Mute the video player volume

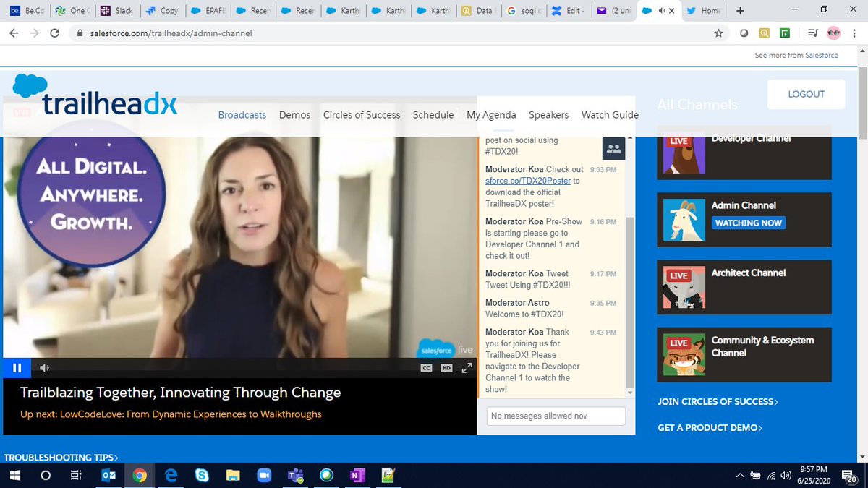(x=44, y=368)
